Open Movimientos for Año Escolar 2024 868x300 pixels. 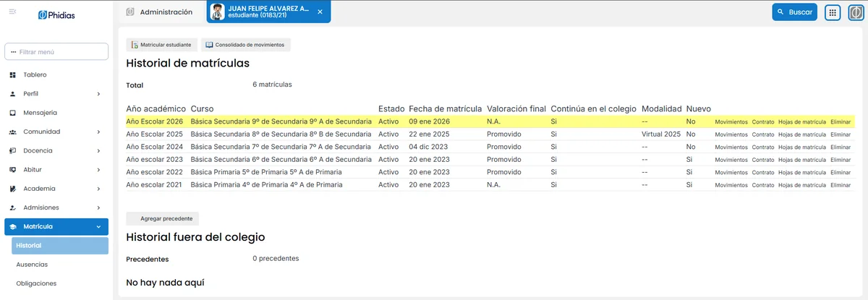(x=731, y=147)
